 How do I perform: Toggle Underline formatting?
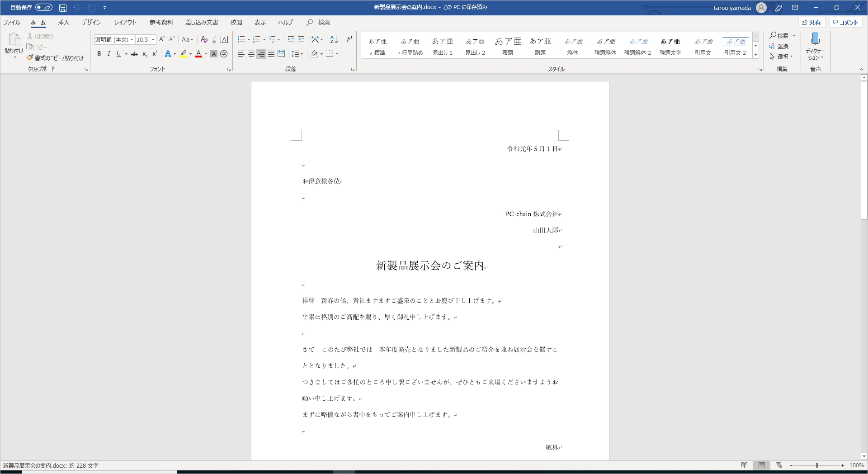[118, 54]
